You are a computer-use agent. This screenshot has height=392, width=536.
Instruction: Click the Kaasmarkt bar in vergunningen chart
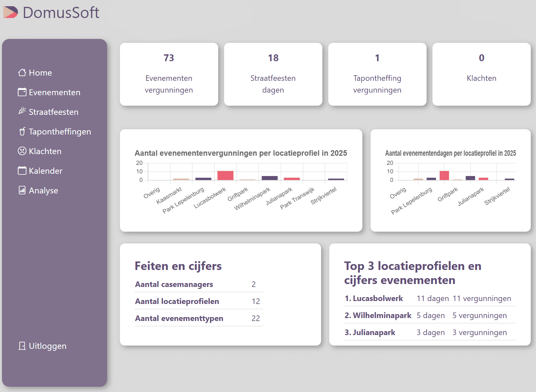tap(181, 179)
